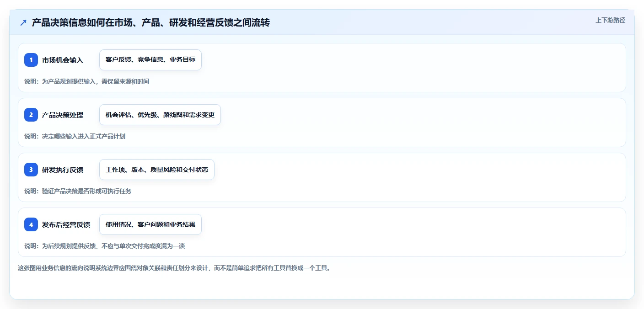Click the 使用情况、客户问题和业务结果 chip

pos(150,224)
